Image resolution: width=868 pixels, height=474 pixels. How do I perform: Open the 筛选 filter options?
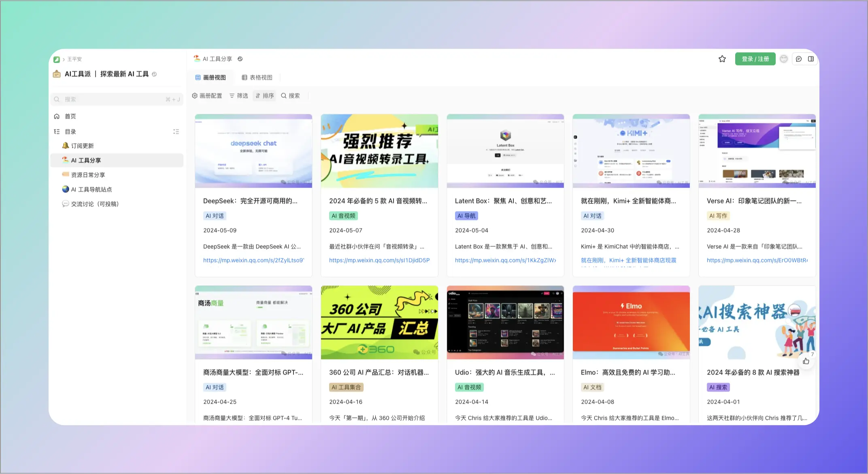pos(238,96)
